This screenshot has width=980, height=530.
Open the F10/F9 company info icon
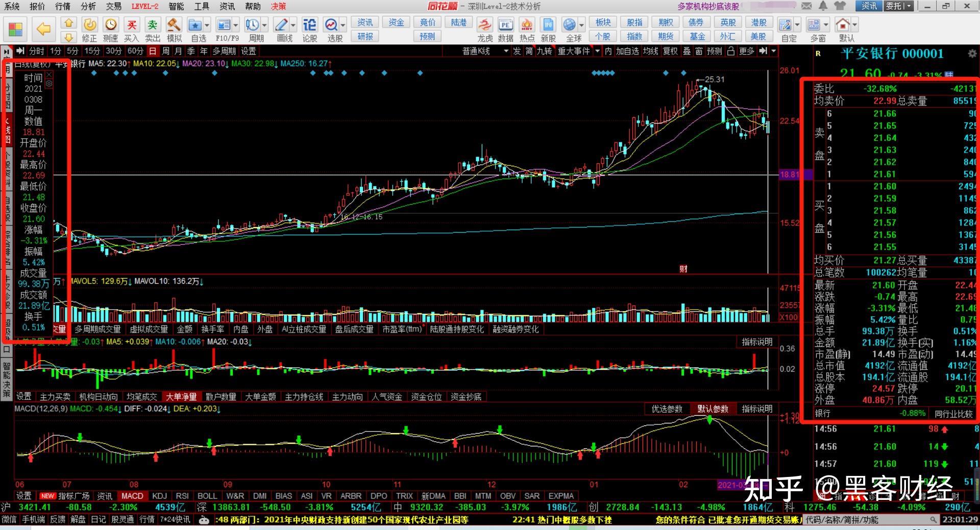point(225,30)
